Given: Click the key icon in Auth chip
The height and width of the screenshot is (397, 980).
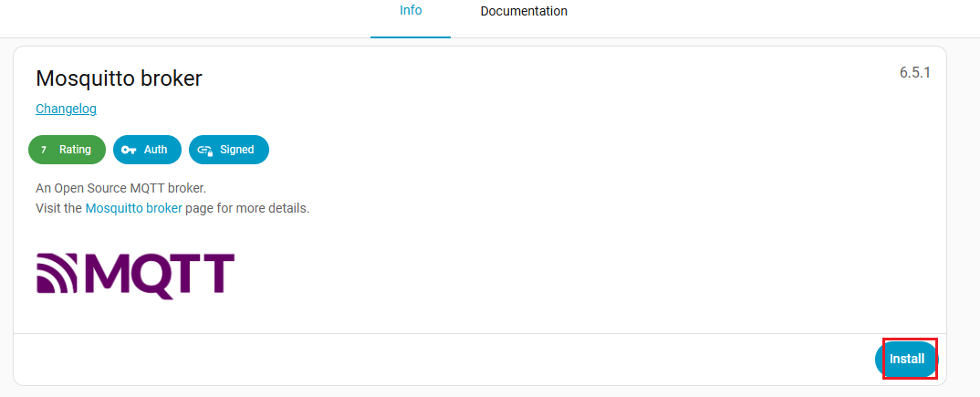Looking at the screenshot, I should [x=129, y=150].
